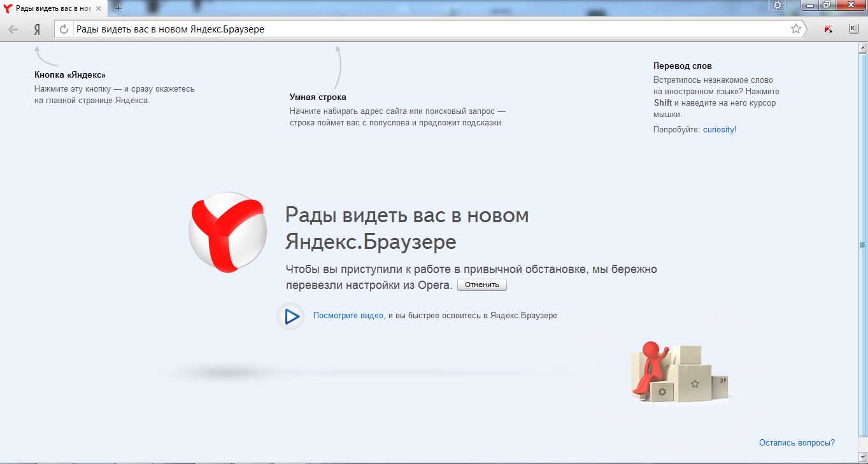868x464 pixels.
Task: Click the vertical scrollbar thumb
Action: click(863, 244)
